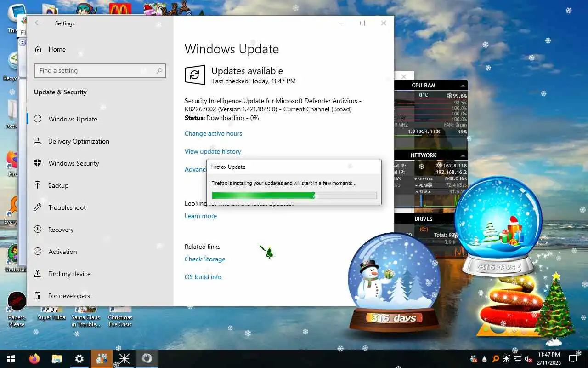Click the snowflake app on the taskbar
588x368 pixels.
[124, 359]
